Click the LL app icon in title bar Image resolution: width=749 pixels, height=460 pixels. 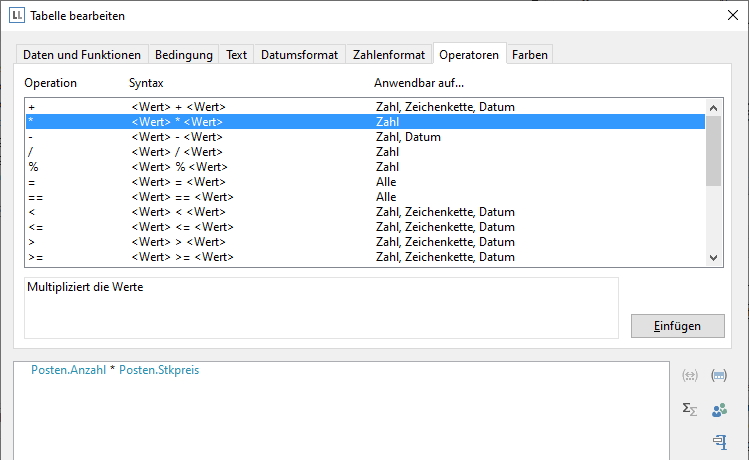tap(17, 16)
